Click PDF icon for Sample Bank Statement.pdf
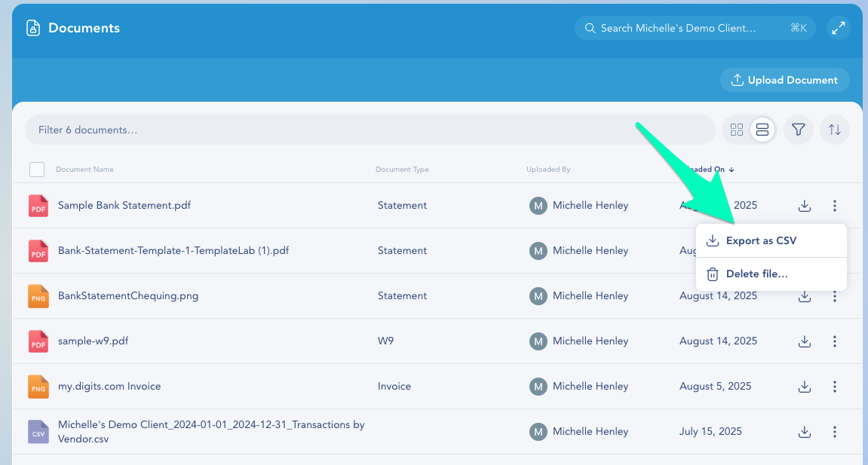 tap(38, 206)
